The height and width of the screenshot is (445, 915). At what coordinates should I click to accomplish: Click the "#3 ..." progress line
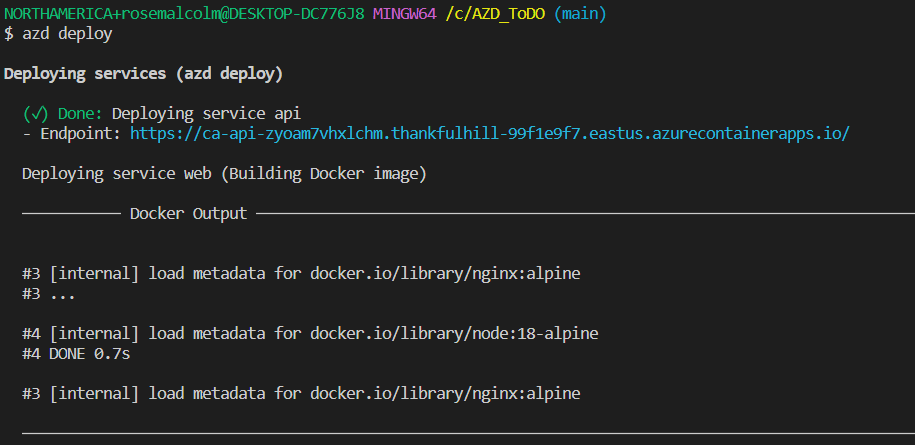click(x=48, y=293)
